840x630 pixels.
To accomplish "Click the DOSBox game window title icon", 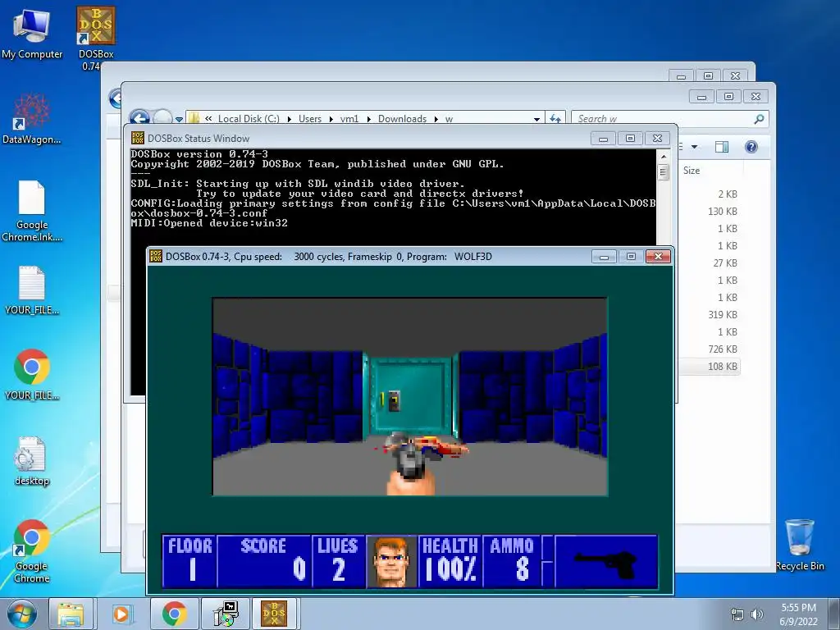I will pos(156,256).
